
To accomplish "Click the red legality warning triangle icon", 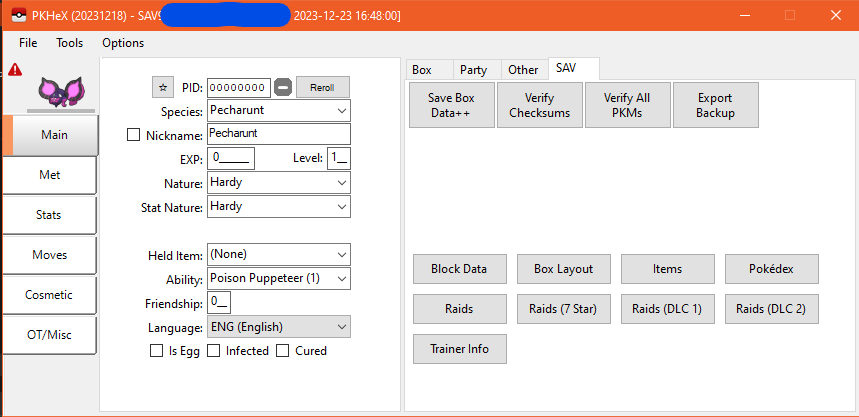I will (15, 70).
